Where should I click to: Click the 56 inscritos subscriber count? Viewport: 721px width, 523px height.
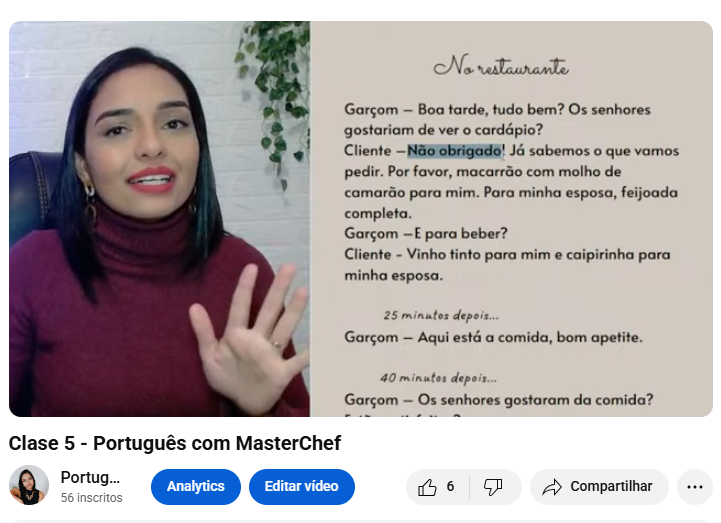[92, 498]
